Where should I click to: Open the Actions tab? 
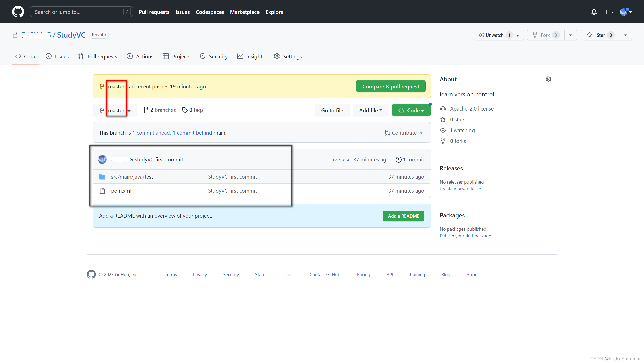(140, 56)
